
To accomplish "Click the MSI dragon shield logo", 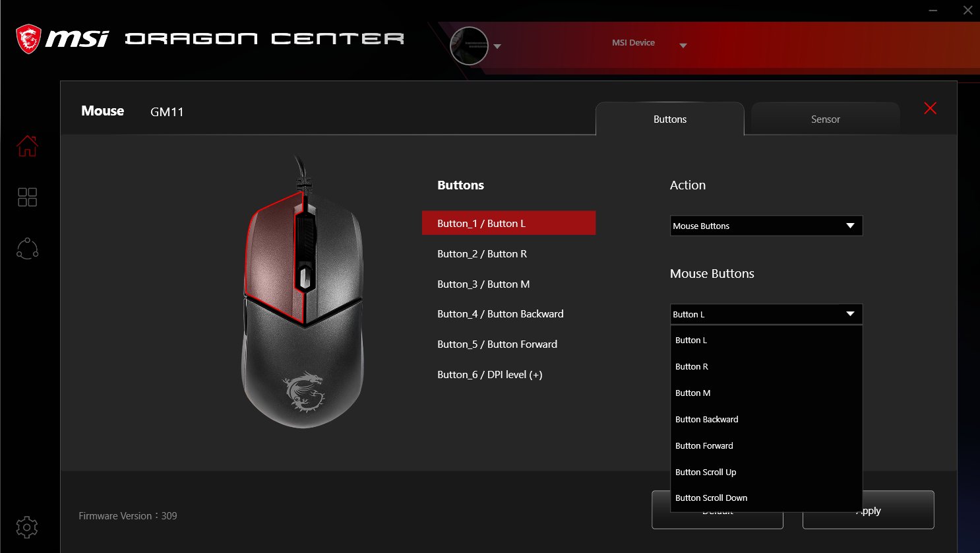I will tap(28, 39).
